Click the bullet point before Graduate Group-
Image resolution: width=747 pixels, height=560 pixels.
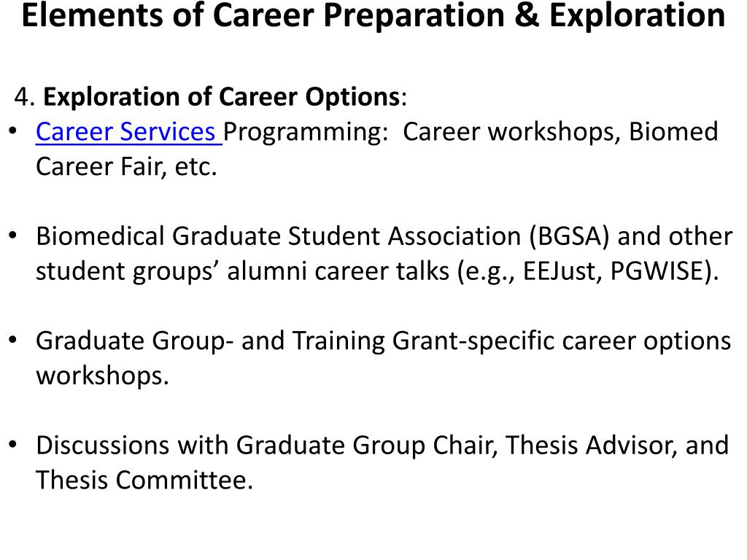13,340
